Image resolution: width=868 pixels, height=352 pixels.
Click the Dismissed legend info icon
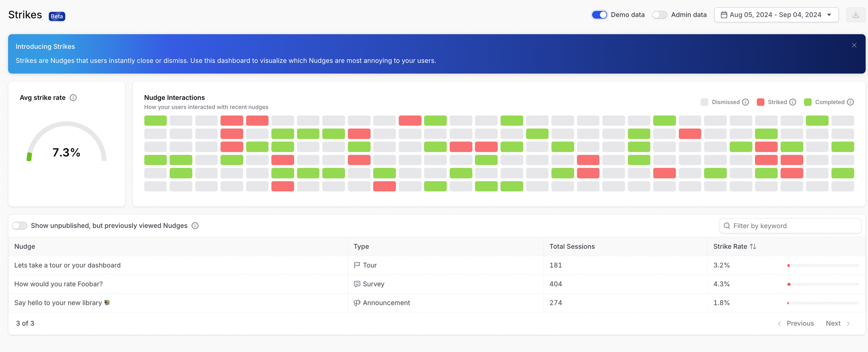pyautogui.click(x=746, y=102)
